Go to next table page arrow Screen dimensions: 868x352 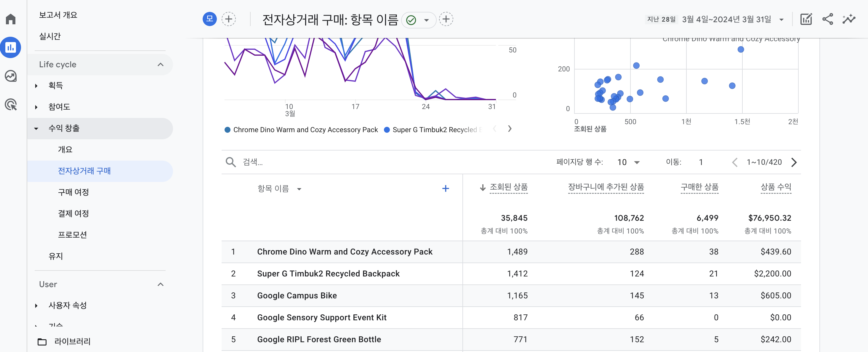[794, 162]
